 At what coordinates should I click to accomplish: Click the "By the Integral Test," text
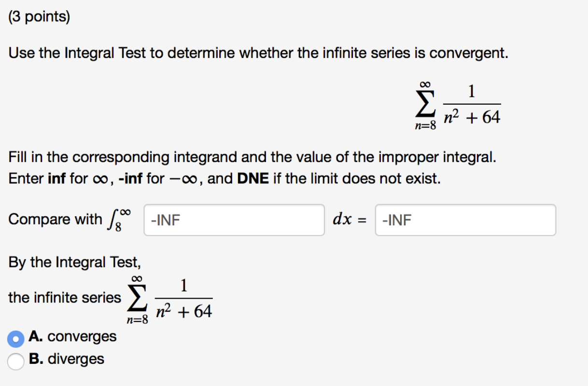point(74,262)
